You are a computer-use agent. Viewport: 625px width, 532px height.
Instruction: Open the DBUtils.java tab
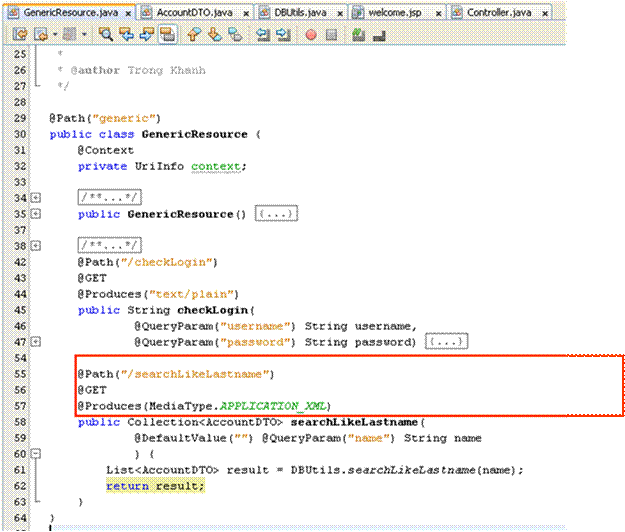coord(301,13)
